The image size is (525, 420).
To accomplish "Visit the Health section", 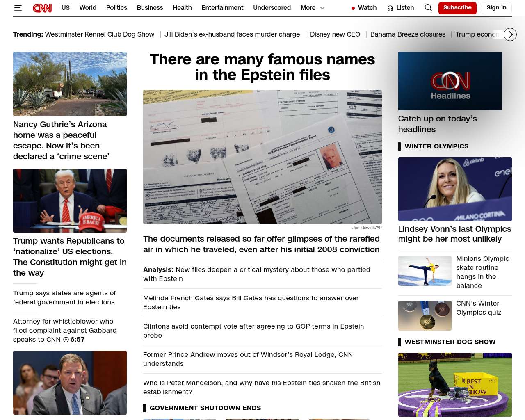I will pyautogui.click(x=182, y=8).
